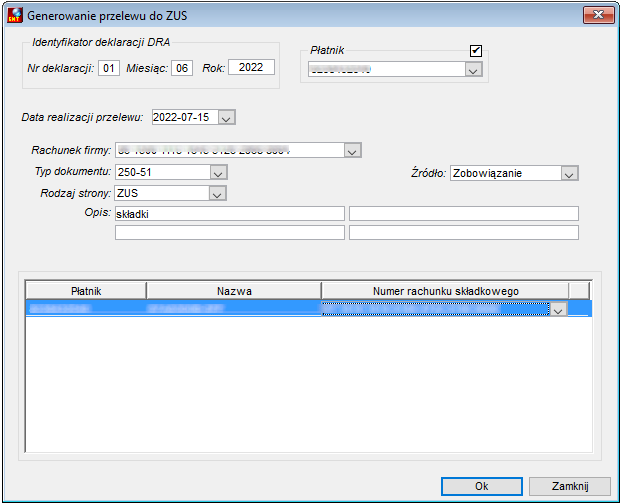
Task: Select the Płatnik cell in the highlighted row
Action: [86, 309]
